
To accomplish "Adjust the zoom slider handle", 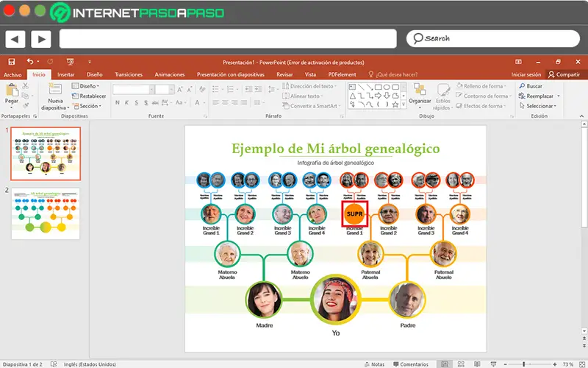I will [x=523, y=364].
